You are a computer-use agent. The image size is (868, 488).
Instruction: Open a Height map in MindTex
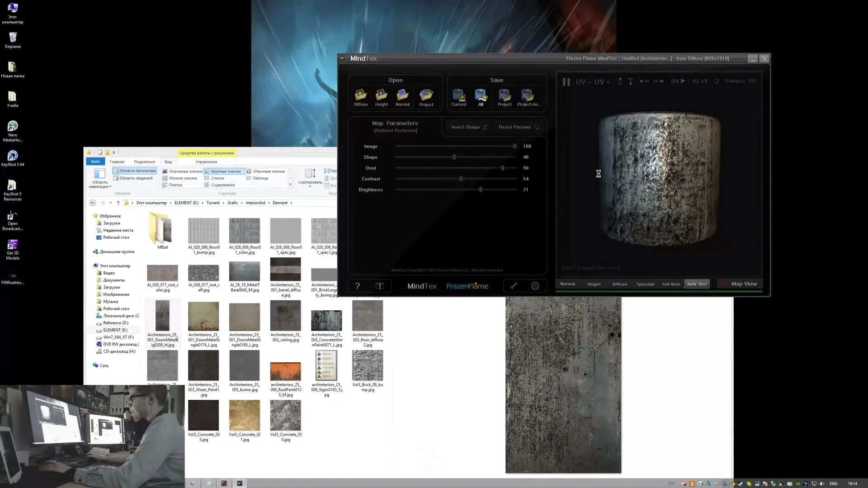(382, 97)
